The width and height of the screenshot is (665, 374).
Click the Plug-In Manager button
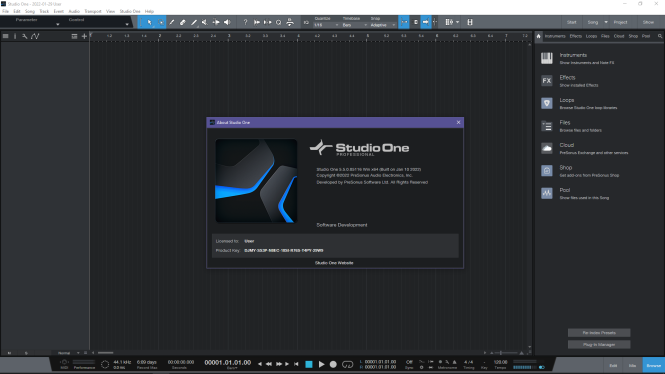pyautogui.click(x=599, y=345)
